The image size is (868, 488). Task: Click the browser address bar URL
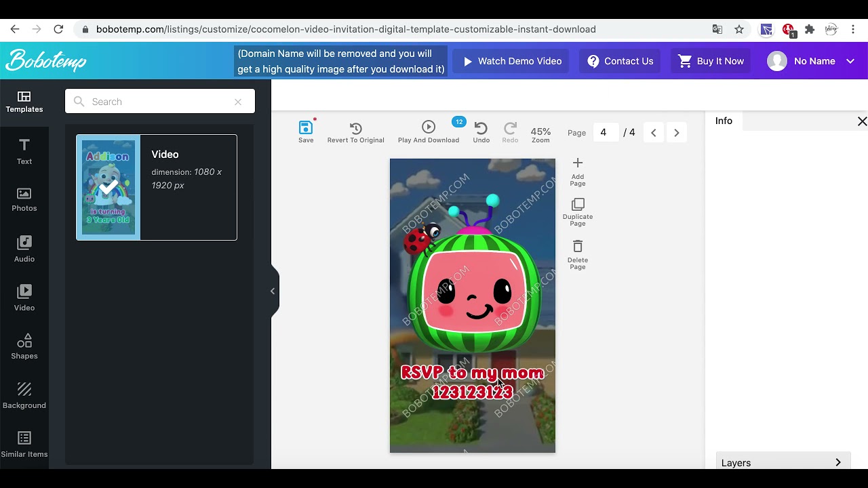click(346, 29)
